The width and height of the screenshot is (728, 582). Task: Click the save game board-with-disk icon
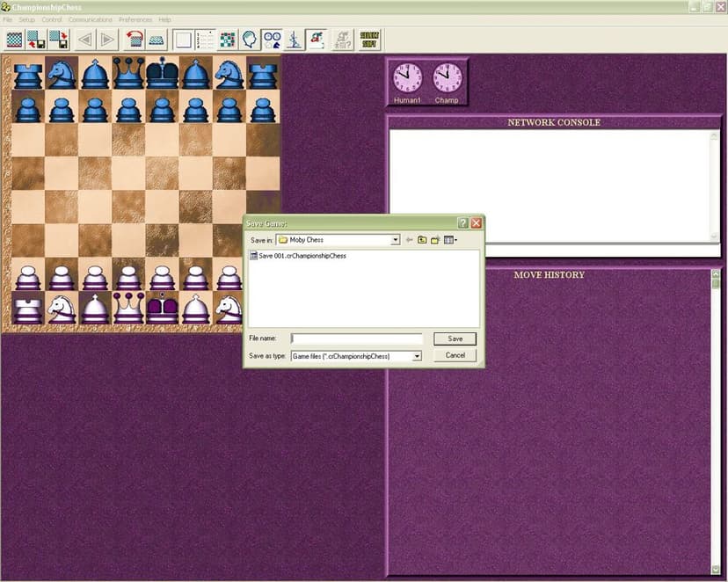(x=59, y=40)
